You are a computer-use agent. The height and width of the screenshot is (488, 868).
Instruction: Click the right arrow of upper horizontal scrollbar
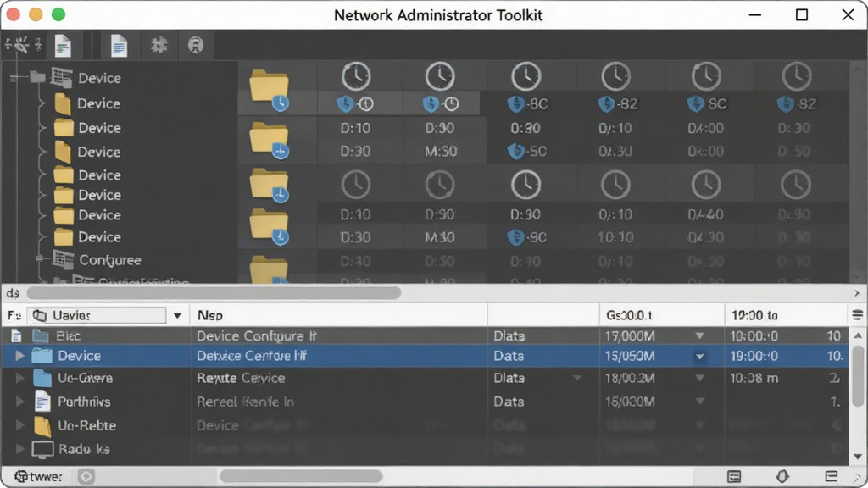(858, 292)
